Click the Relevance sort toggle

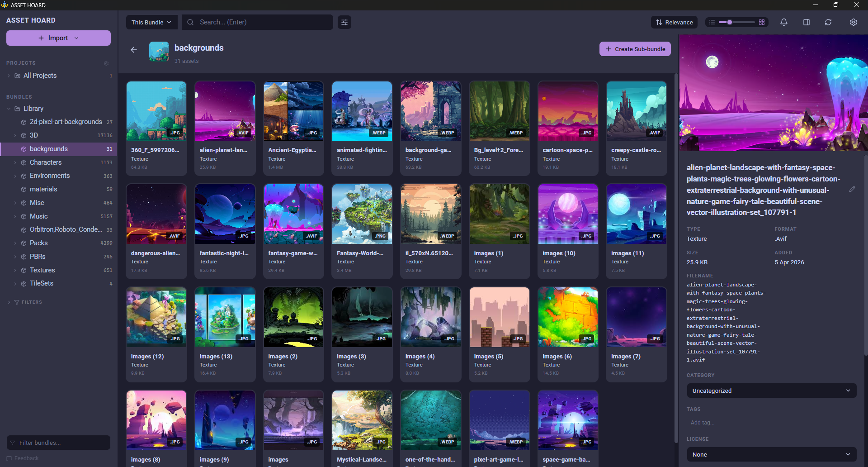tap(674, 22)
